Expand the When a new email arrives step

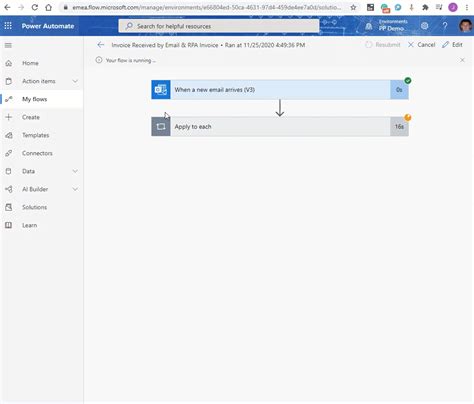pyautogui.click(x=280, y=90)
